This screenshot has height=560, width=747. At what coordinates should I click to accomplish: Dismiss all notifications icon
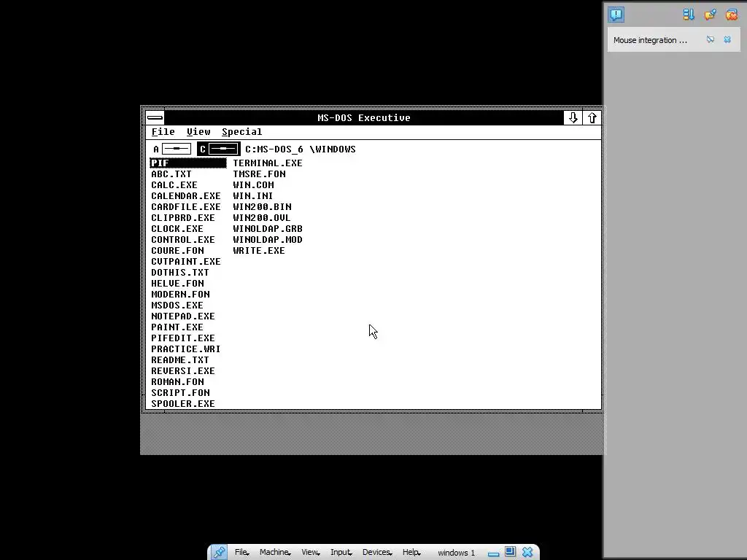(x=731, y=15)
